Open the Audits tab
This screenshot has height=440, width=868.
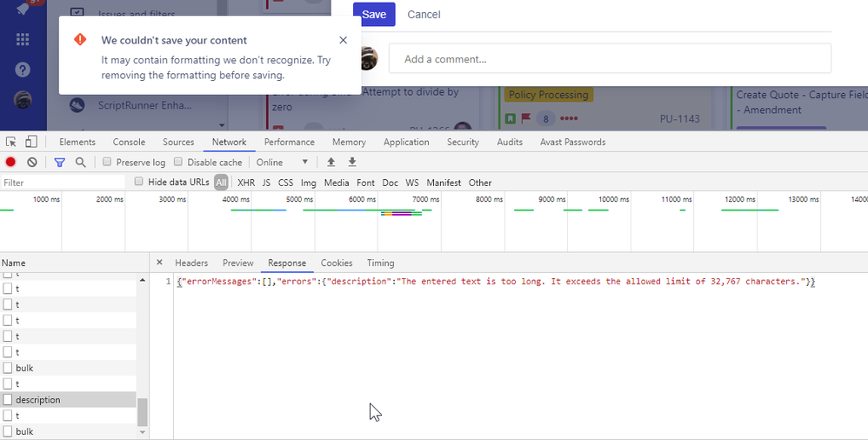510,142
